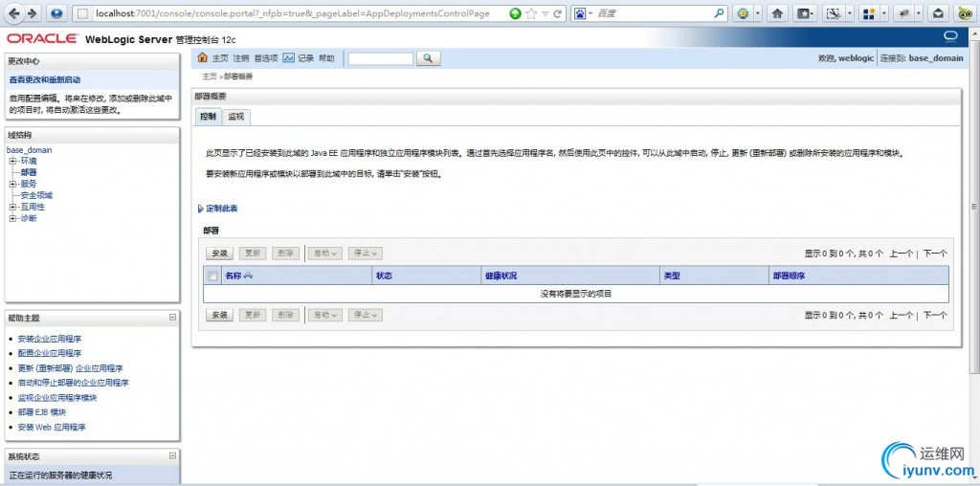Click the magnifier in the Baidu search box
Image resolution: width=980 pixels, height=486 pixels.
[x=720, y=13]
